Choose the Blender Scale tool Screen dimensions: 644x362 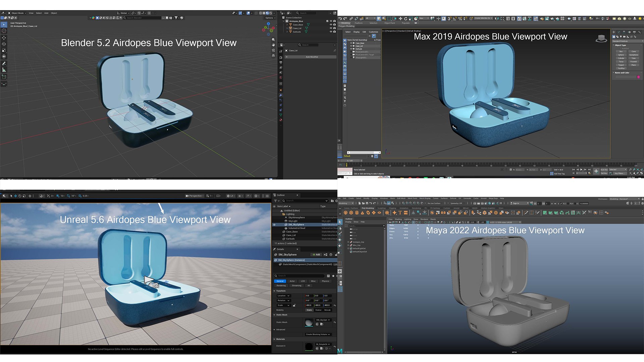pyautogui.click(x=4, y=50)
